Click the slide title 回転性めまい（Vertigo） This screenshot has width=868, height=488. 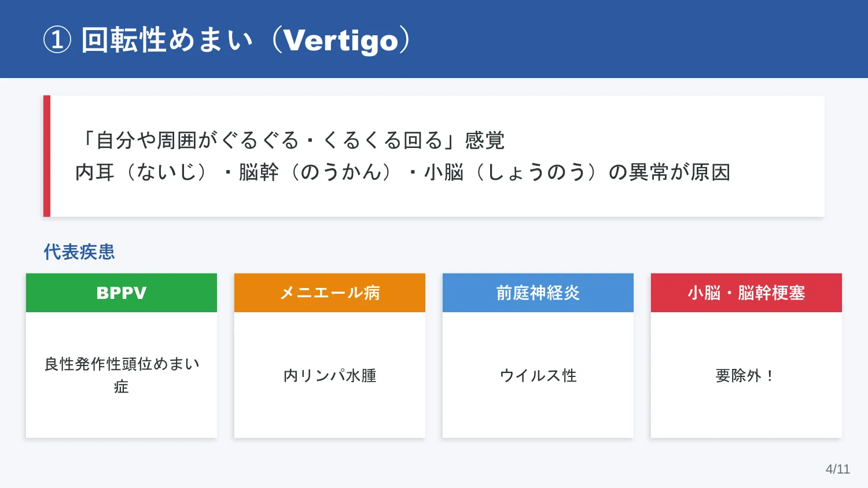(227, 40)
